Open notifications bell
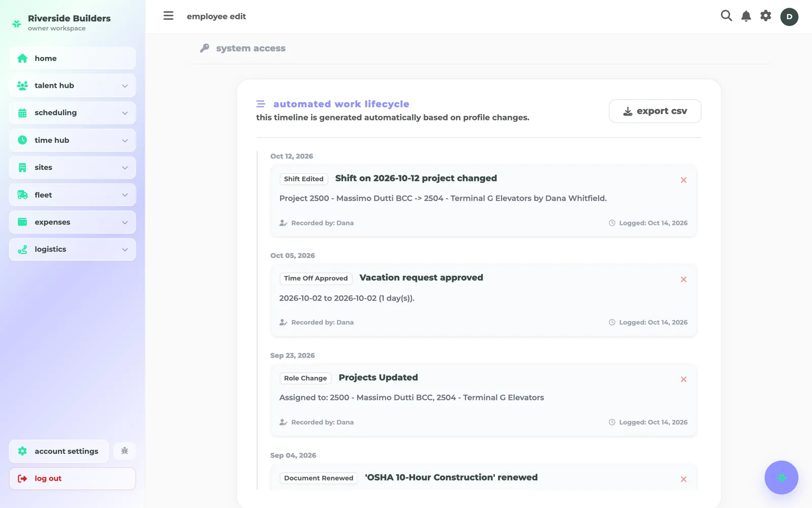Screen dimensions: 812x508 (x=746, y=16)
